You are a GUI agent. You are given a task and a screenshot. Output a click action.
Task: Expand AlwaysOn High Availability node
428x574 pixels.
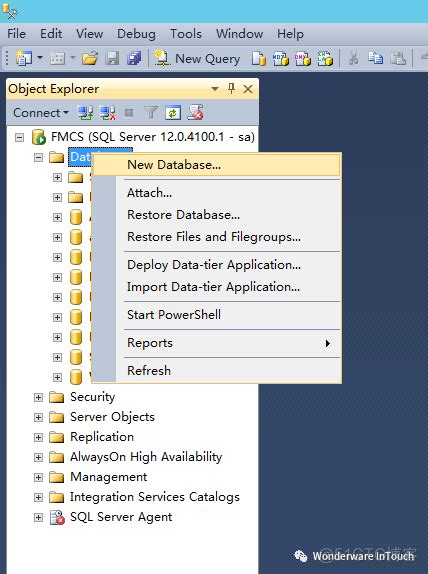[x=38, y=457]
